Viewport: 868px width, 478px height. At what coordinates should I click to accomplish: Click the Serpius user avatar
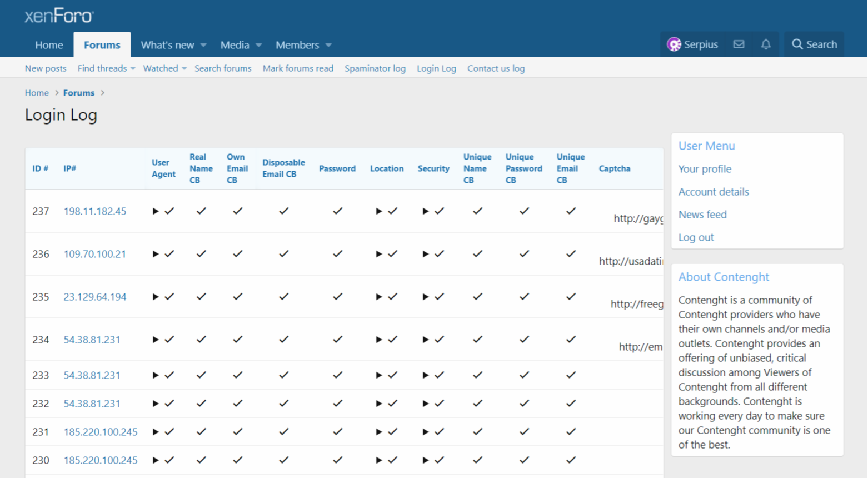click(674, 44)
